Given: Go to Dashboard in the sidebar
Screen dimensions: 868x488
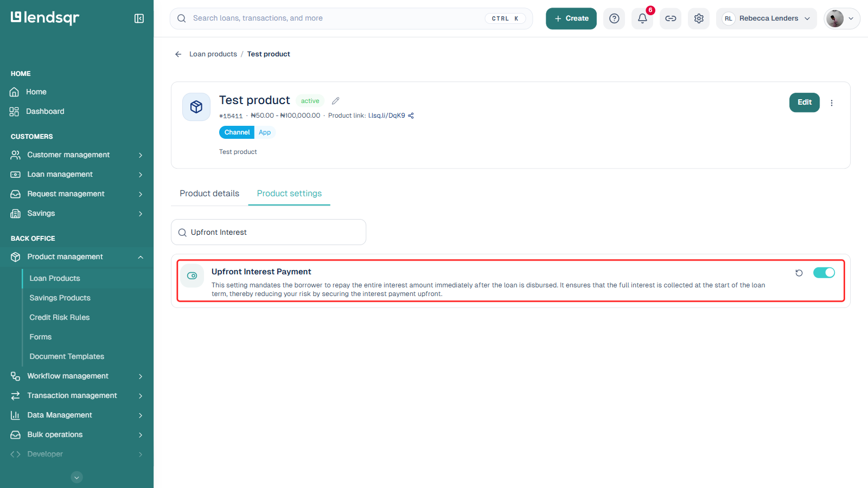Looking at the screenshot, I should click(45, 112).
